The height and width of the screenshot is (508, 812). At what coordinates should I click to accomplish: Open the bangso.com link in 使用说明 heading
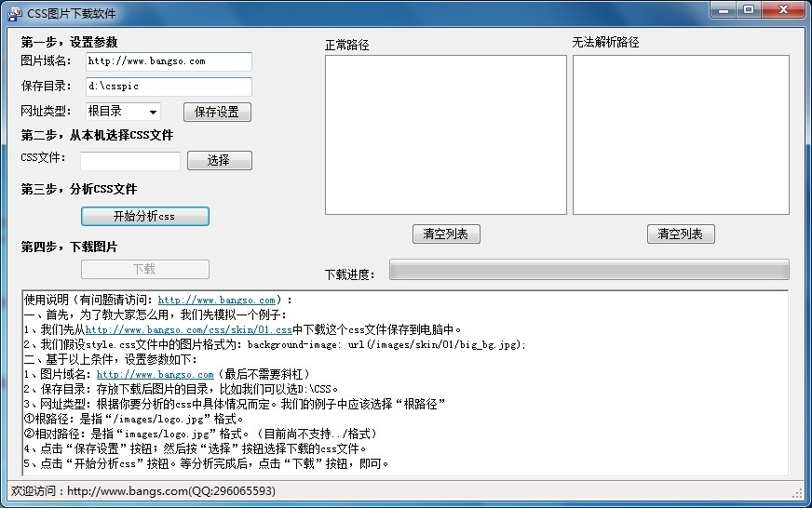point(216,301)
